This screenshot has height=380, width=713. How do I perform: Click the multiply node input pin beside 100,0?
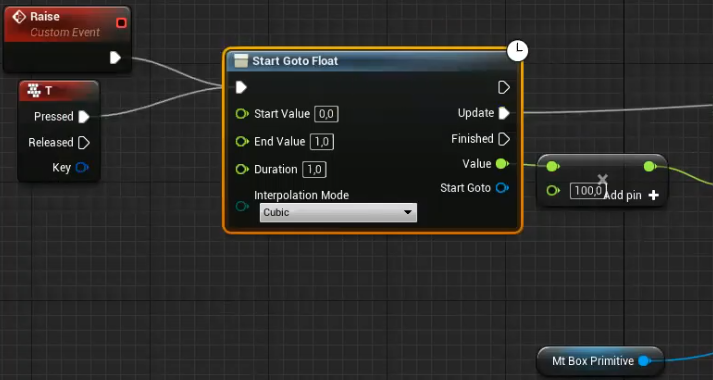click(x=552, y=190)
